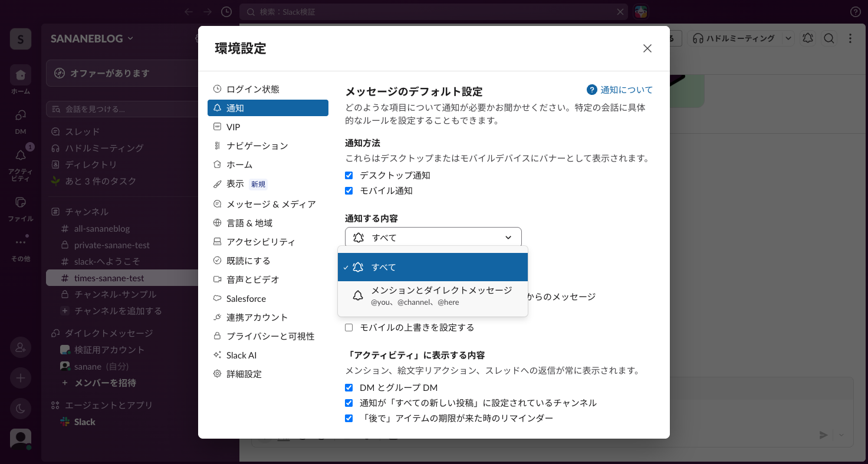868x464 pixels.
Task: Click the add people icon in rail
Action: 21,347
